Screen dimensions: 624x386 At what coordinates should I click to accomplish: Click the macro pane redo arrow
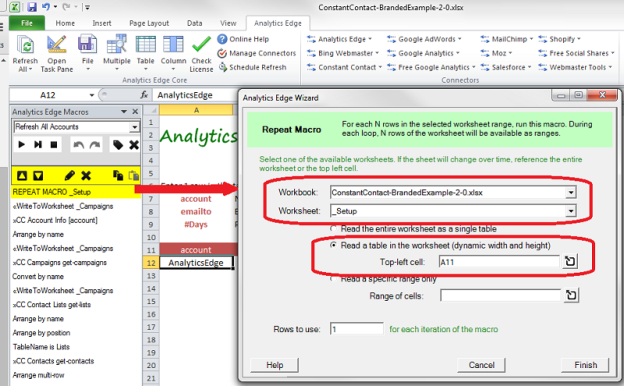click(95, 145)
